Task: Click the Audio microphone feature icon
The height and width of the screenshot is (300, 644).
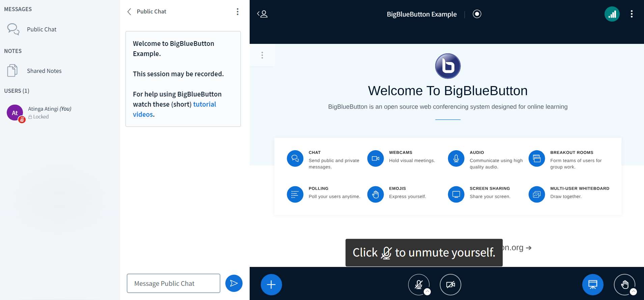Action: (456, 159)
